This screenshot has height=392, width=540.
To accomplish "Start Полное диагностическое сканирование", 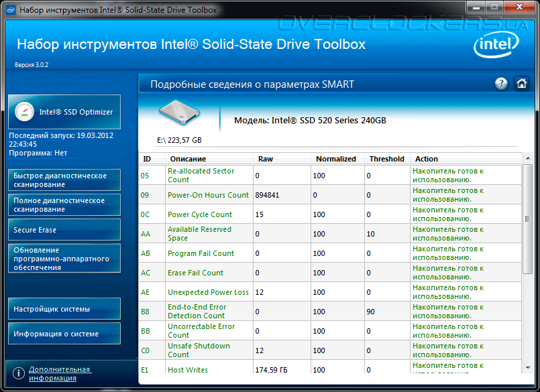I will 64,205.
